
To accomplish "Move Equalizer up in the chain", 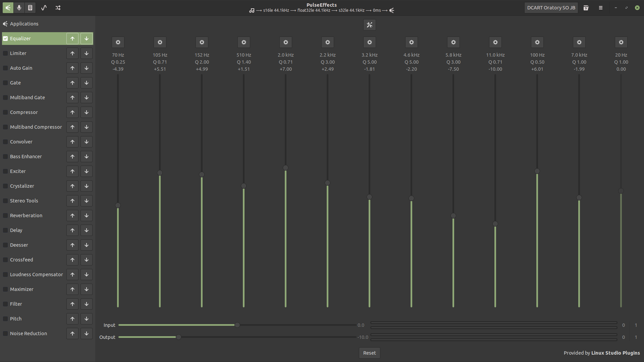I will coord(72,39).
